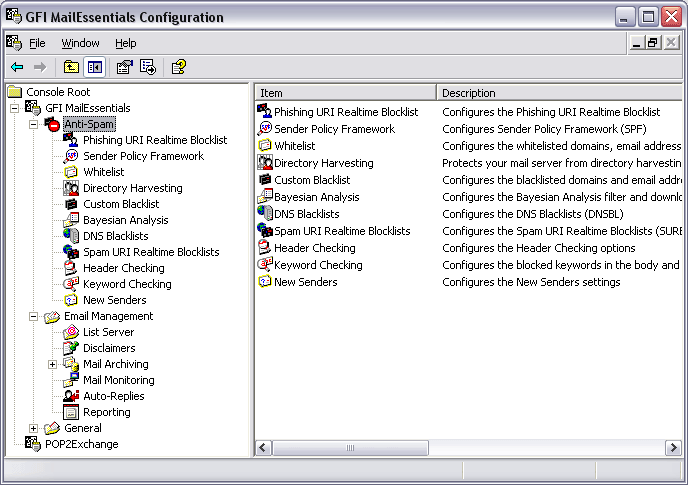688x485 pixels.
Task: Click the Export List toolbar icon
Action: tap(148, 67)
